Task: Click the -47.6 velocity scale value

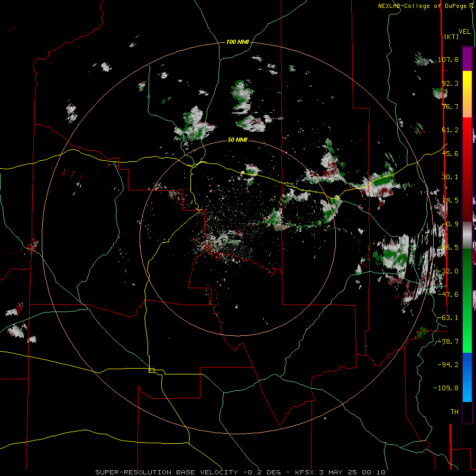Action: [448, 294]
